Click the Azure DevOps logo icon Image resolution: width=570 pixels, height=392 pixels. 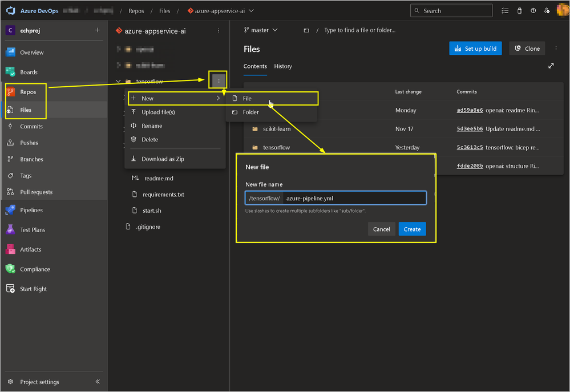point(10,10)
